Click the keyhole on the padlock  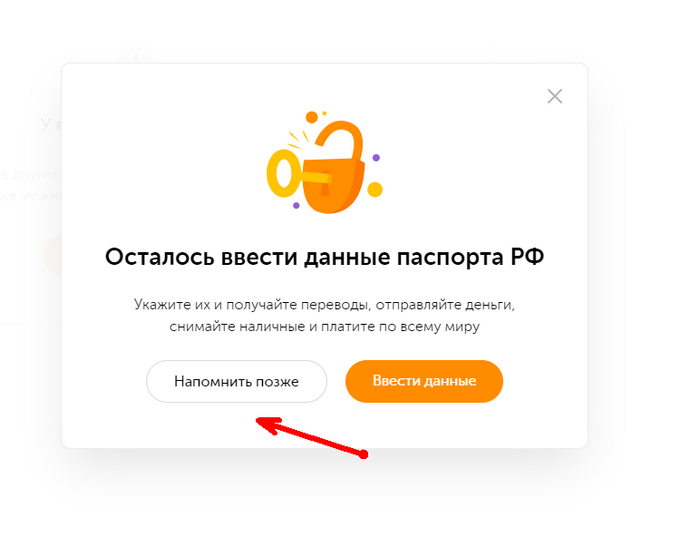(326, 187)
